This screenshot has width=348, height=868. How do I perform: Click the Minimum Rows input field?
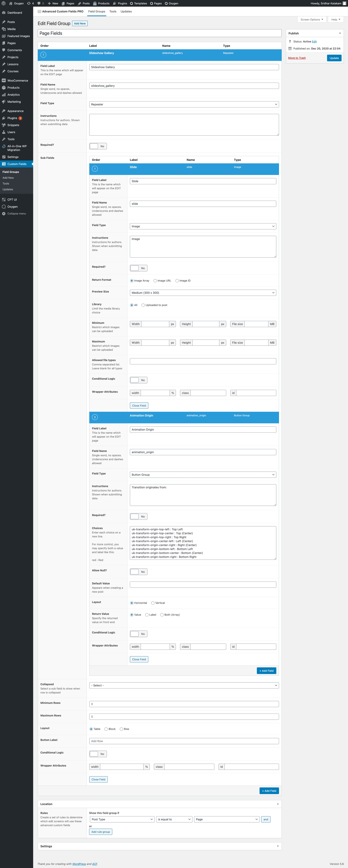click(184, 704)
